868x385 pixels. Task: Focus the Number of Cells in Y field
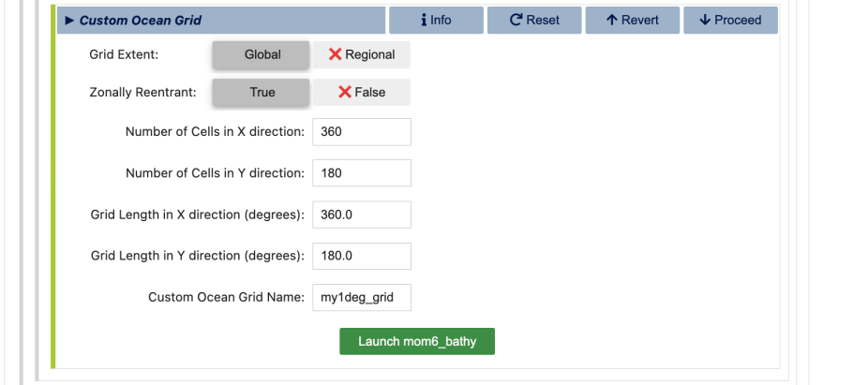point(361,173)
